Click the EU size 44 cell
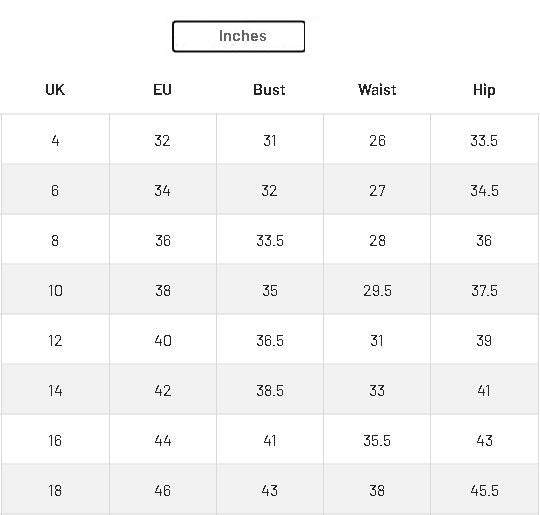Image resolution: width=540 pixels, height=515 pixels. pos(163,439)
